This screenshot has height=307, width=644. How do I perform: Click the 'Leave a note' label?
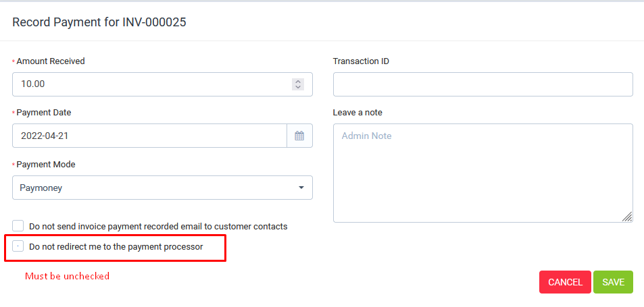(x=357, y=113)
